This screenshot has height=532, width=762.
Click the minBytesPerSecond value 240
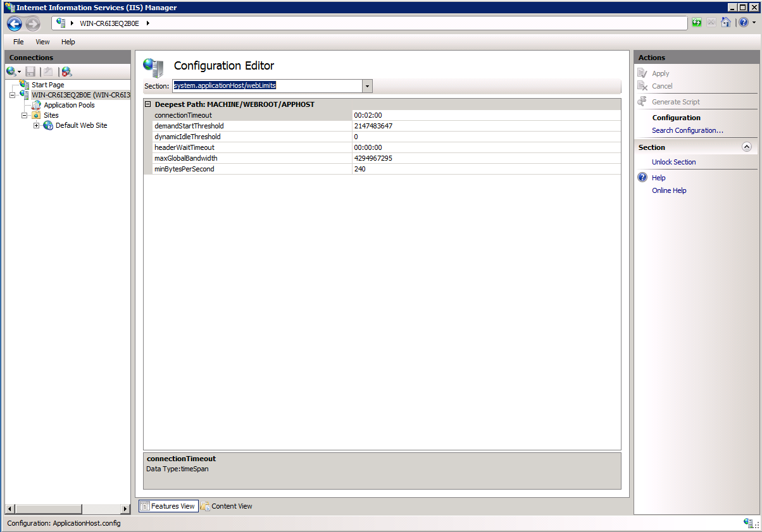pyautogui.click(x=359, y=169)
